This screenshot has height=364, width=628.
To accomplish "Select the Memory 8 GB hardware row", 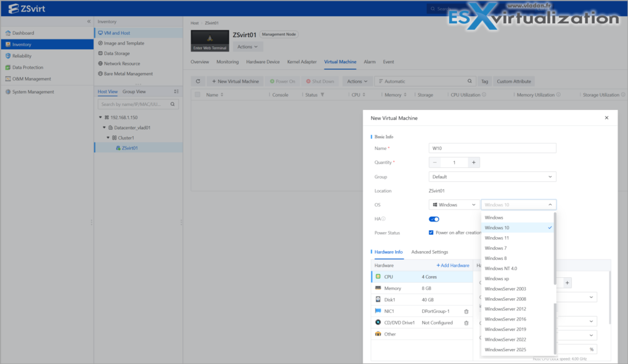I will tap(422, 288).
